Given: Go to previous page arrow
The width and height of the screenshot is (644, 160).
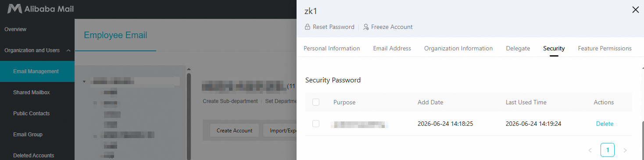Looking at the screenshot, I should coord(590,150).
